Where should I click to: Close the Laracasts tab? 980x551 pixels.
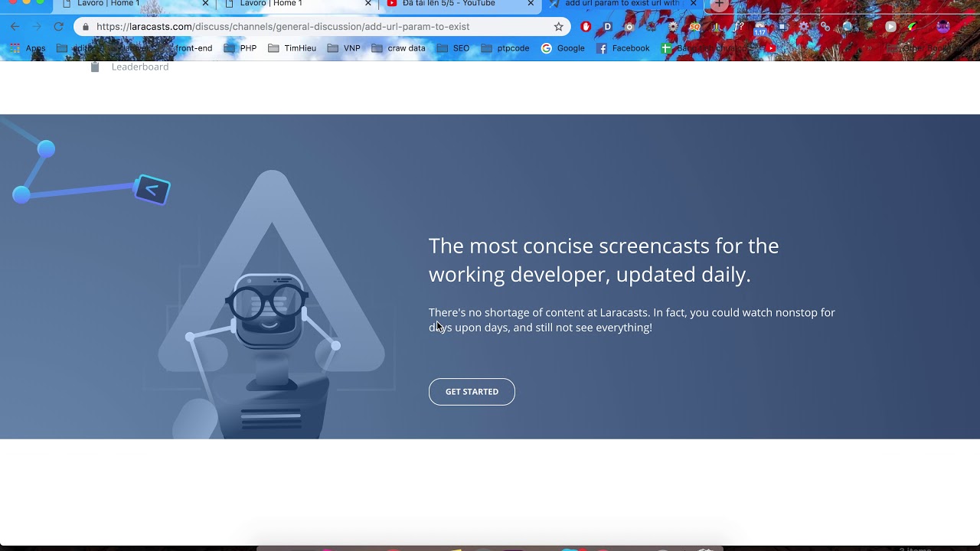[x=694, y=4]
